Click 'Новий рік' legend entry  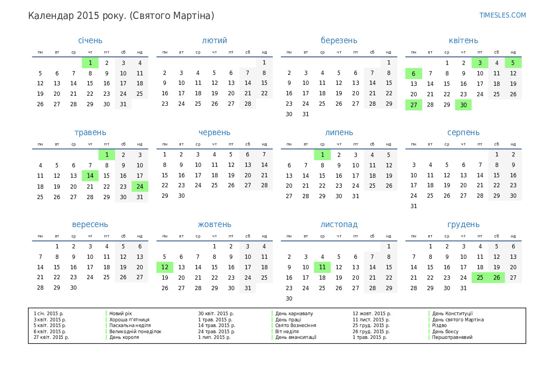pos(120,314)
